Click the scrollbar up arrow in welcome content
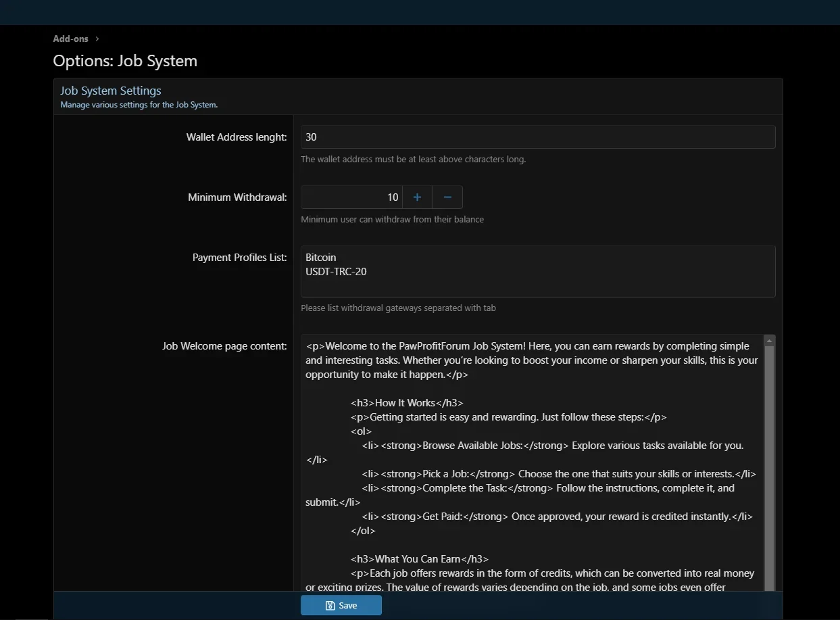 click(769, 341)
